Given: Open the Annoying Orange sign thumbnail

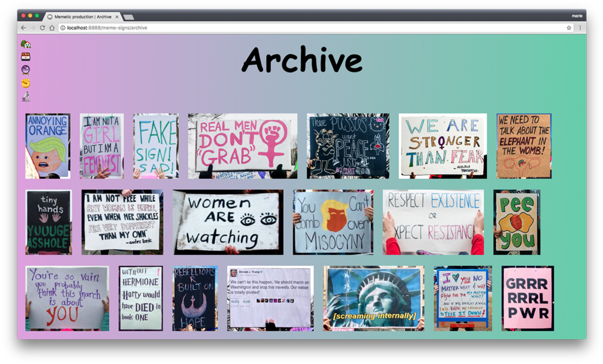Looking at the screenshot, I should click(47, 146).
